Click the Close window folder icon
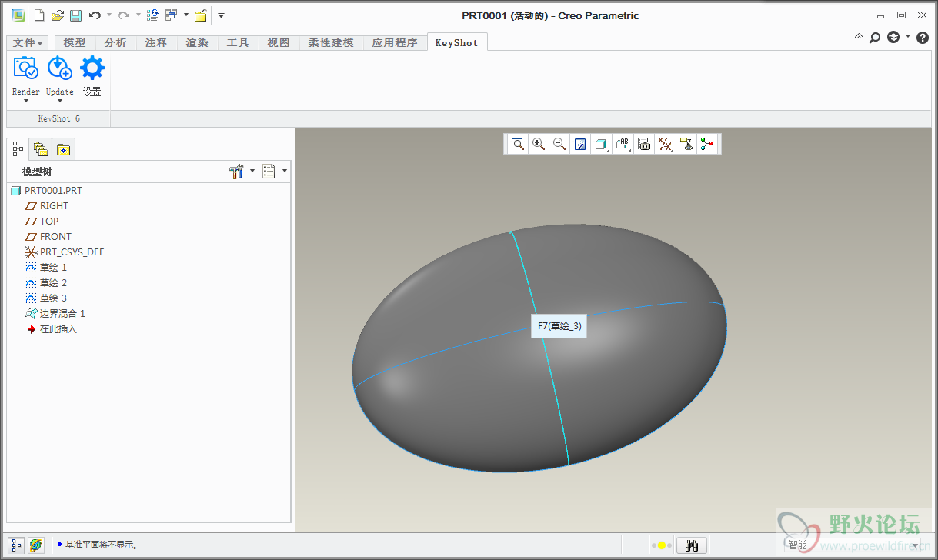The height and width of the screenshot is (560, 938). (x=200, y=15)
